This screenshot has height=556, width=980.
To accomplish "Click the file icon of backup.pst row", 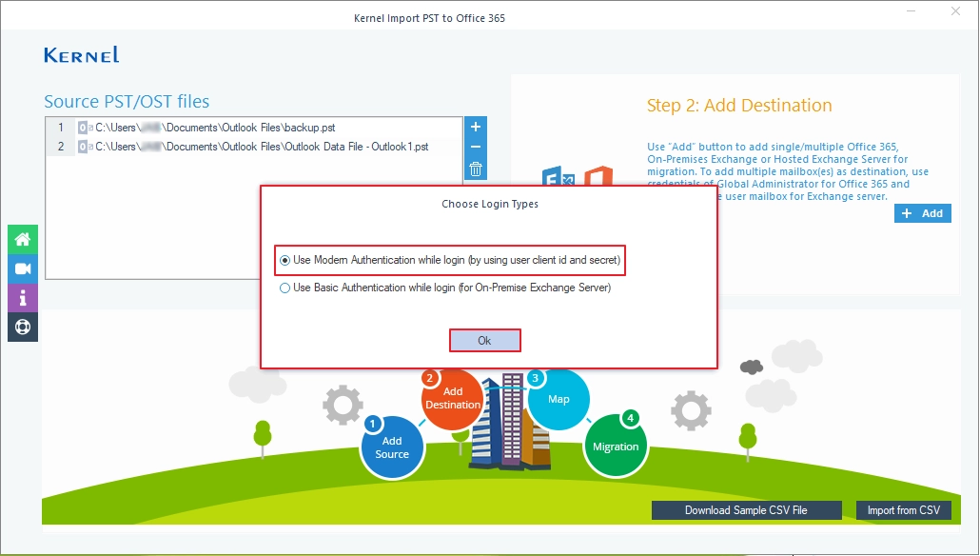I will pyautogui.click(x=85, y=128).
